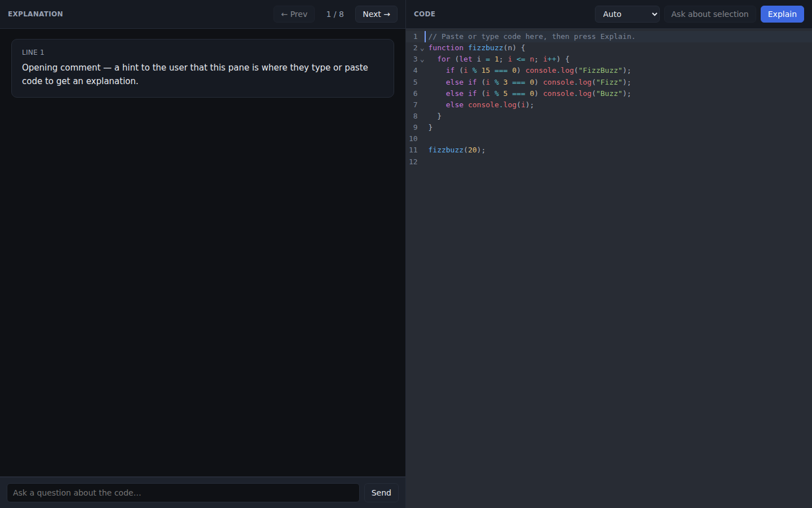Image resolution: width=812 pixels, height=508 pixels.
Task: Click line number 10 in the gutter
Action: pyautogui.click(x=413, y=139)
